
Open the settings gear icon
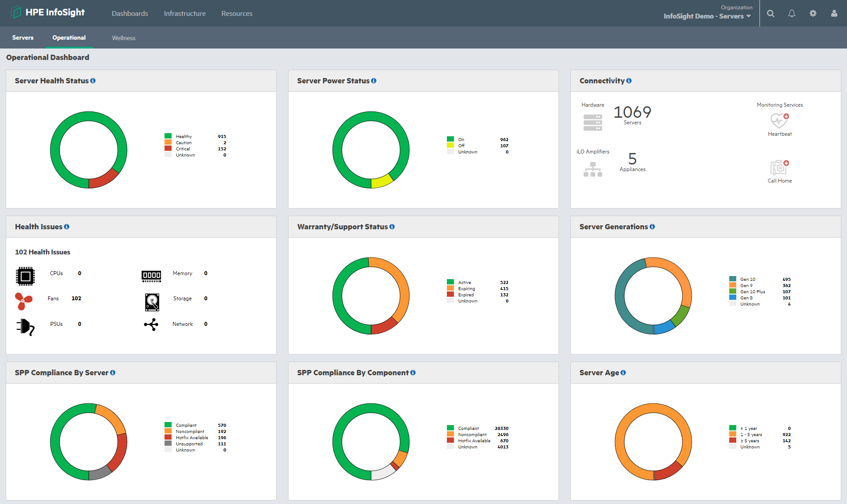[x=813, y=14]
